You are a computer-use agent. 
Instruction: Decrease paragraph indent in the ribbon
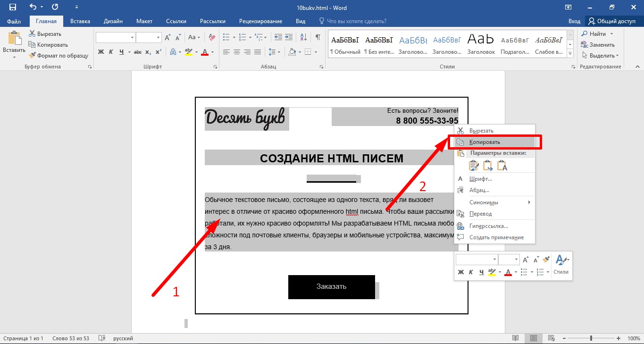tap(278, 37)
